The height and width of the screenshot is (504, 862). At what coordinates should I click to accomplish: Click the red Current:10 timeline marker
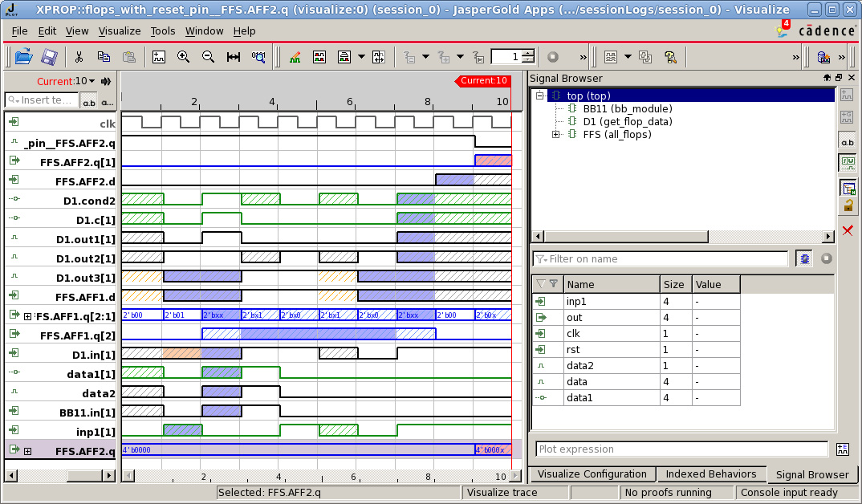click(482, 81)
